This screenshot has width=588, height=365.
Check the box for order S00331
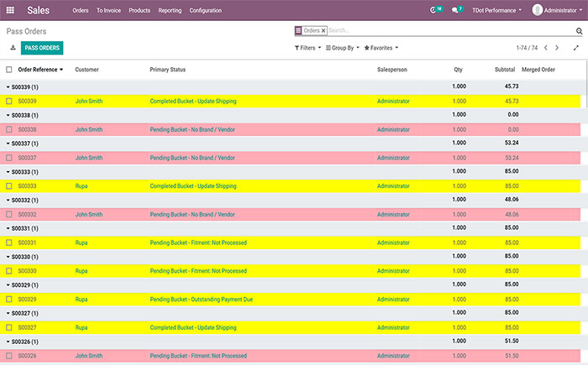(x=9, y=242)
